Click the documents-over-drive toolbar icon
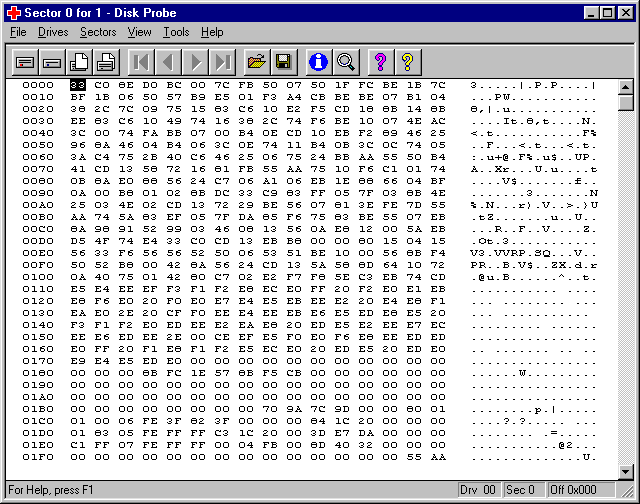Image resolution: width=640 pixels, height=504 pixels. (79, 62)
